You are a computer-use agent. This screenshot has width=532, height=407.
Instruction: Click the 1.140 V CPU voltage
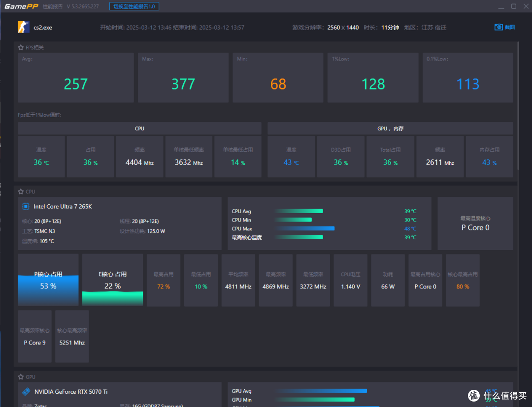coord(351,287)
